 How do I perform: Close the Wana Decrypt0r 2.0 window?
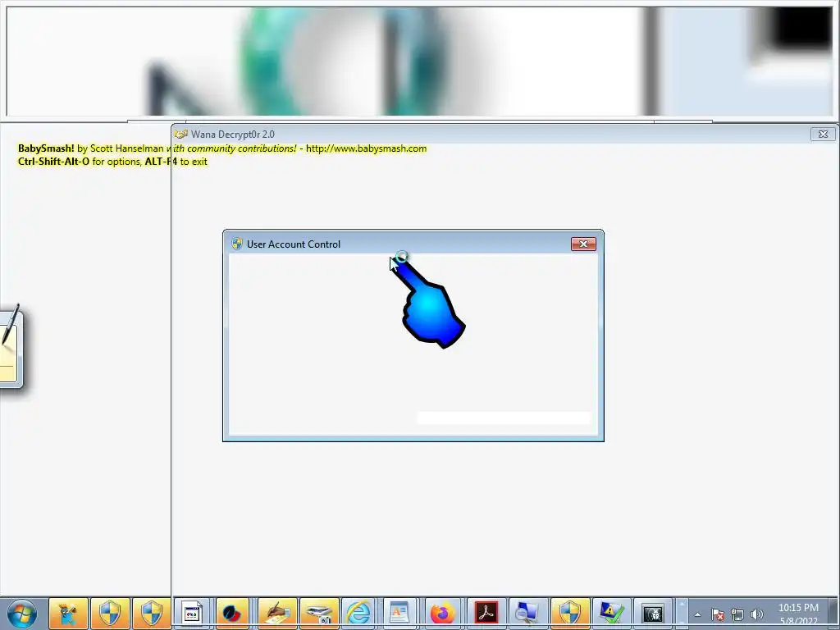823,134
